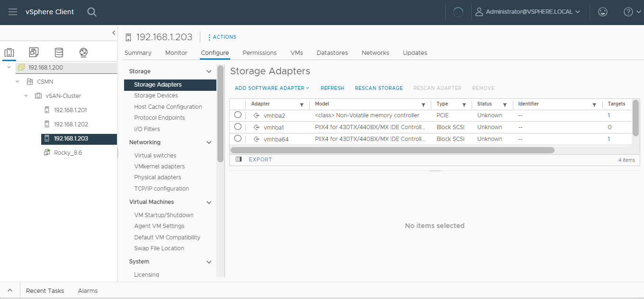
Task: Click the refresh spinner icon in header
Action: tap(458, 12)
